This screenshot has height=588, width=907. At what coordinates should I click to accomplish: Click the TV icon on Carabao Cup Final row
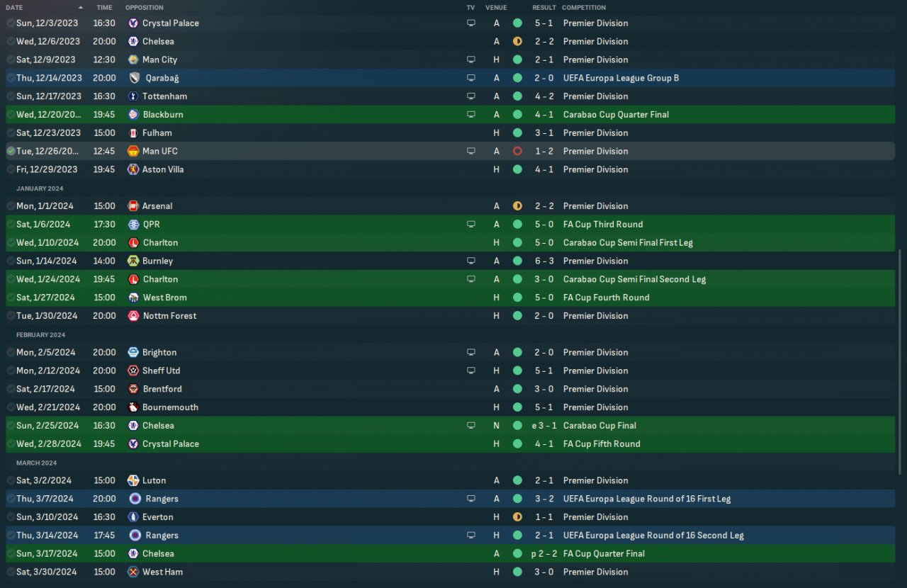[x=471, y=426]
